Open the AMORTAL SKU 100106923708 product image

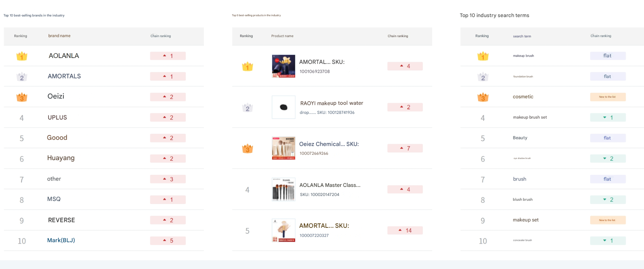[x=283, y=66]
